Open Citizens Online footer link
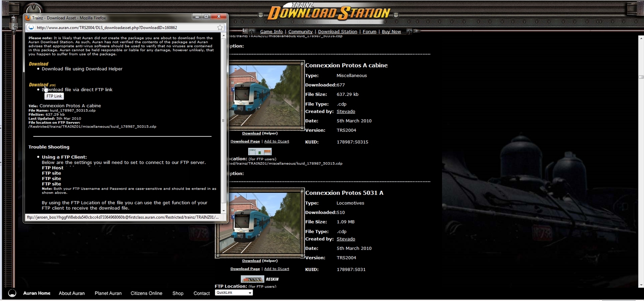Image resolution: width=644 pixels, height=301 pixels. click(x=147, y=293)
